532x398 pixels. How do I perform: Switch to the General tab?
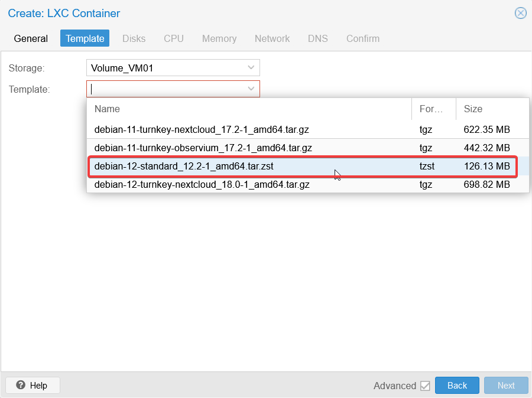pos(31,38)
